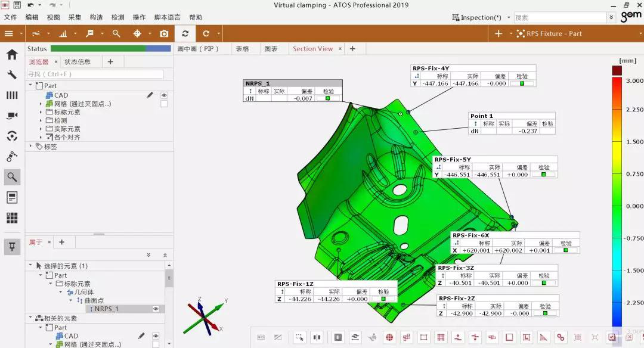
Task: Open the robot arm workspace in sidebar
Action: coord(12,156)
